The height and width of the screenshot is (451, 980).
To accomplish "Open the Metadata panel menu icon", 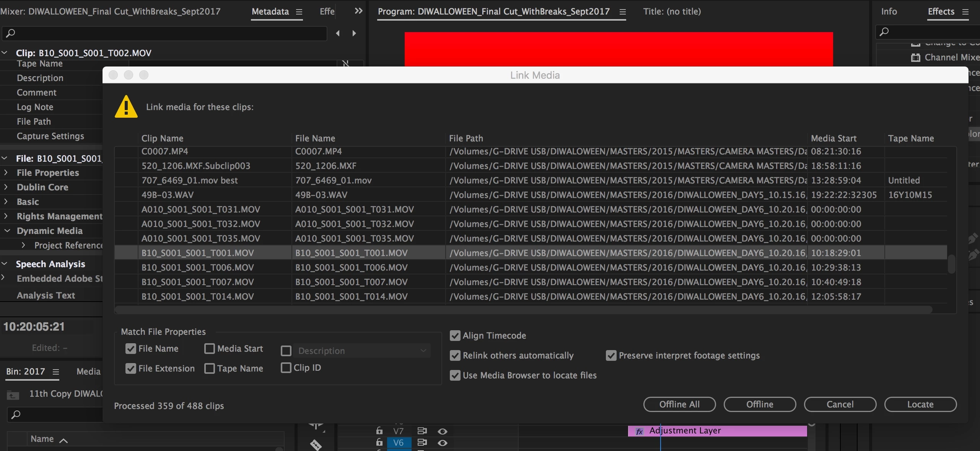I will (299, 12).
